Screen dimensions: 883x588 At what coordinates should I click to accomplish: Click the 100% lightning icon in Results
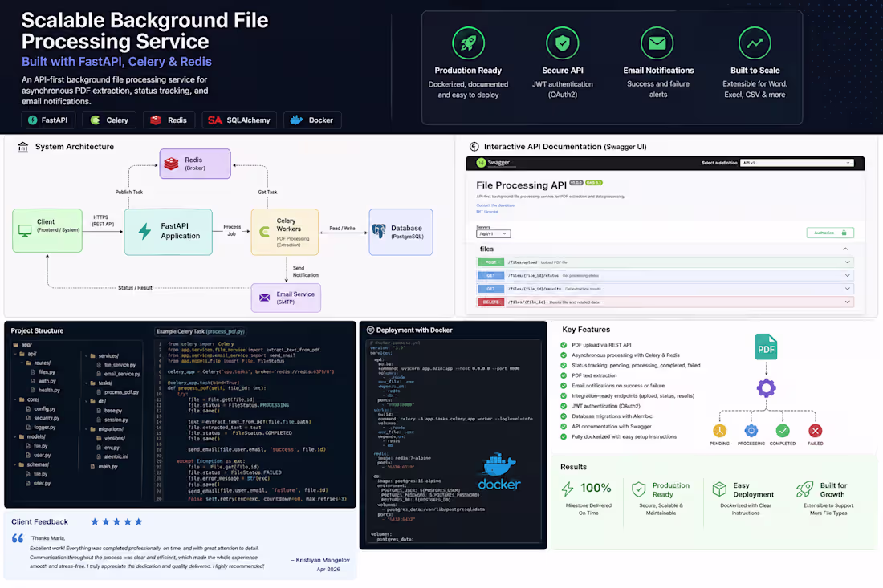coord(568,489)
